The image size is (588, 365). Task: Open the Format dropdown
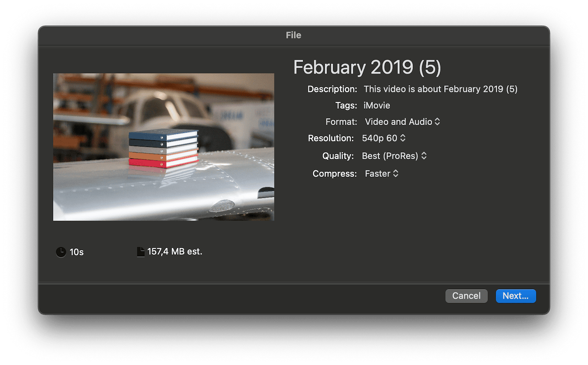tap(402, 122)
